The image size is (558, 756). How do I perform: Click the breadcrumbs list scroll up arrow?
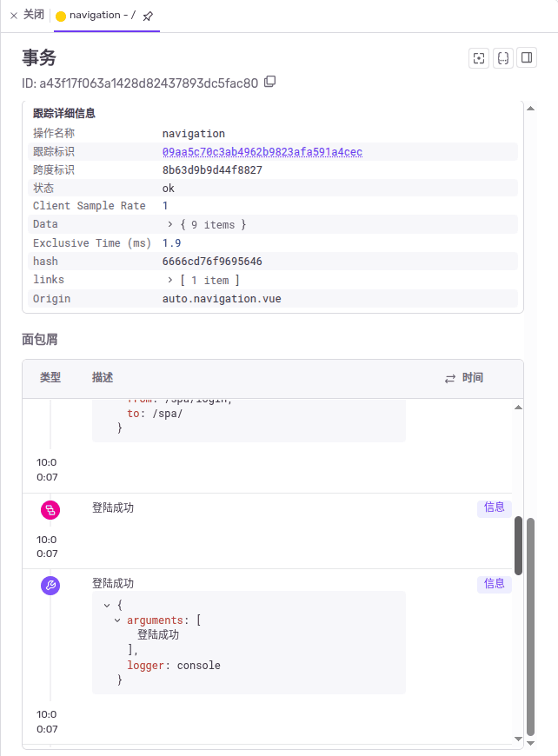point(518,407)
